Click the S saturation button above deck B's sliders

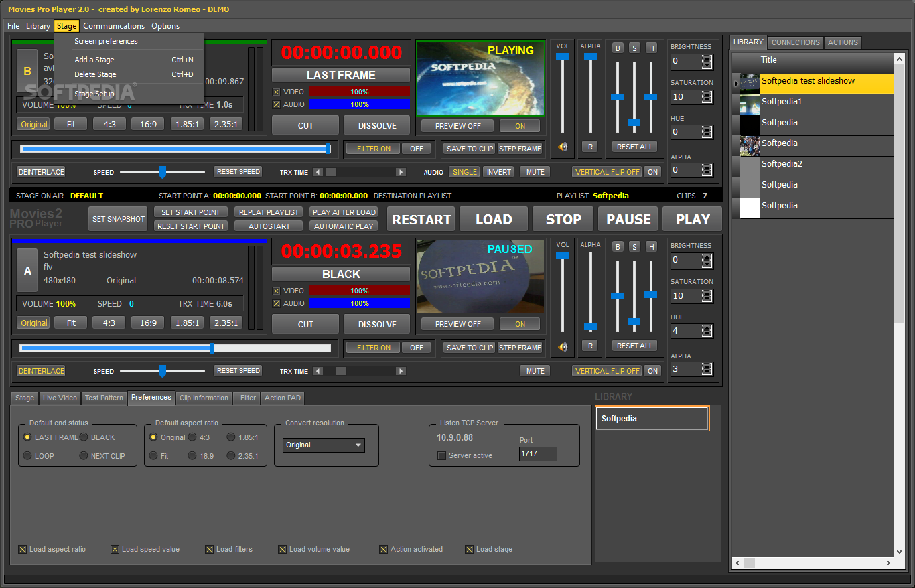click(634, 48)
